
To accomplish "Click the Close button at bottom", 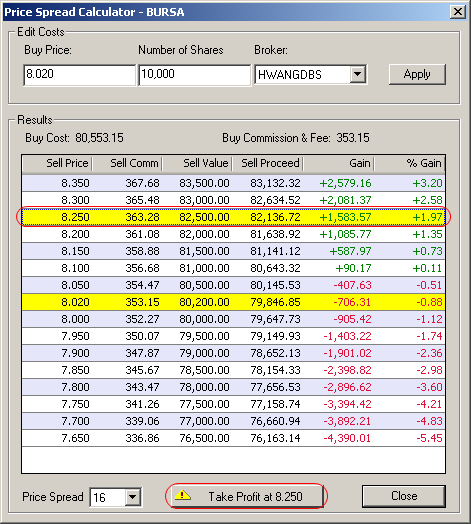I will pyautogui.click(x=404, y=496).
